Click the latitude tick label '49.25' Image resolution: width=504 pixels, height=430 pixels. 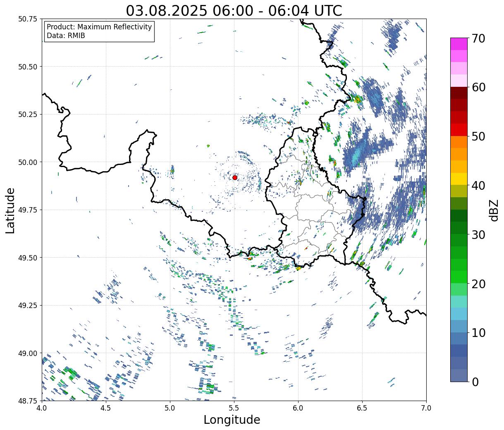click(27, 306)
